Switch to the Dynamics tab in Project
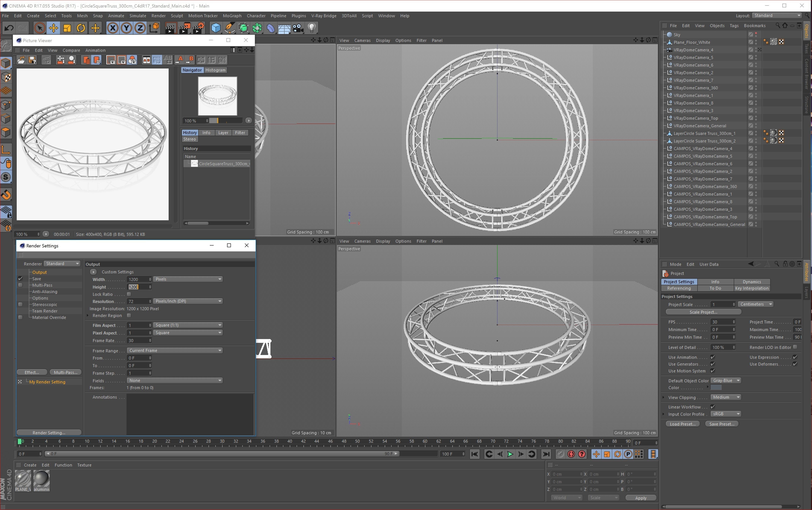Viewport: 812px width, 510px height. [752, 282]
